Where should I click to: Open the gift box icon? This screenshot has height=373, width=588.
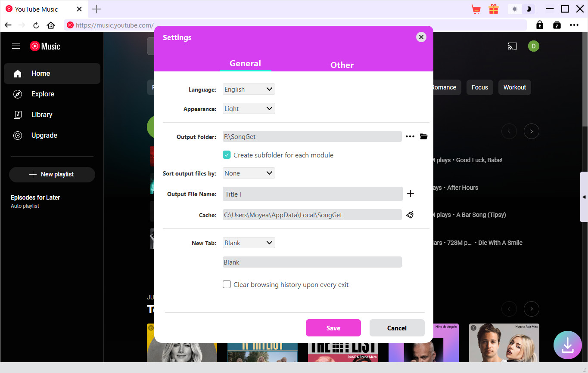(493, 9)
